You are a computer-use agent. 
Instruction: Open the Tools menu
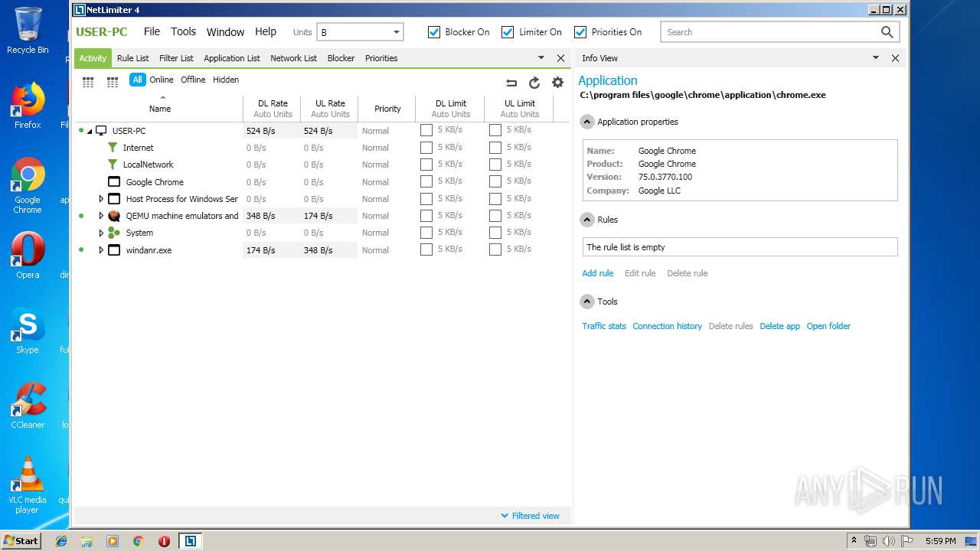[183, 31]
